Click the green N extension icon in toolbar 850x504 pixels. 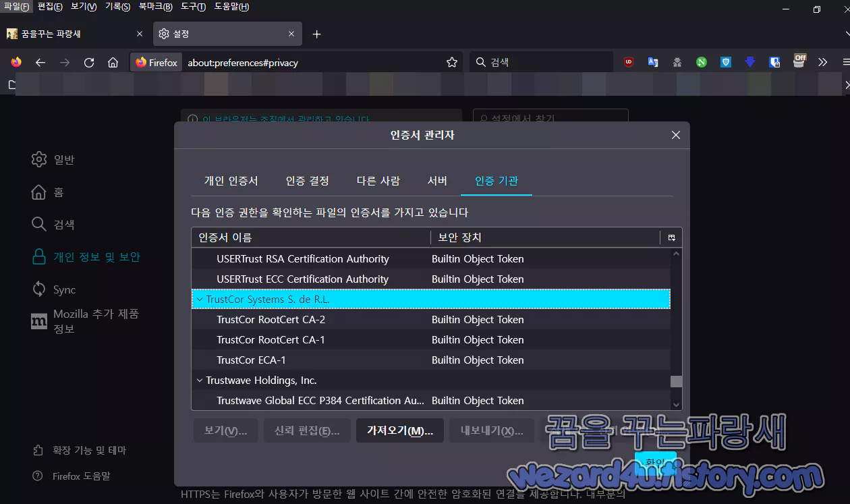(701, 61)
